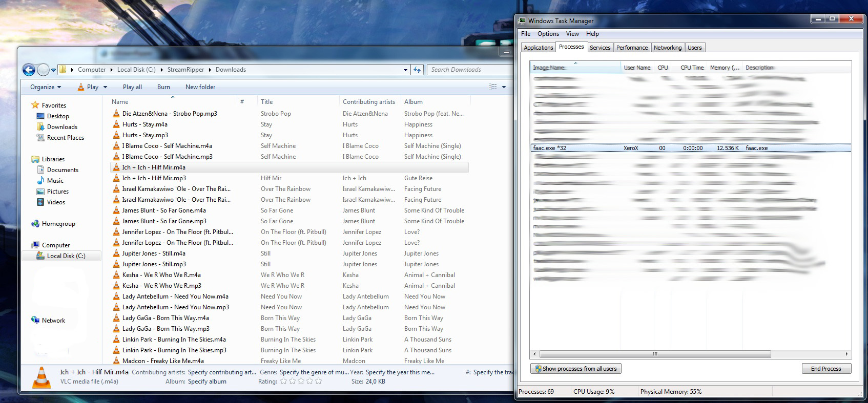Select the faac.exe *32 process row
Image resolution: width=868 pixels, height=403 pixels.
(690, 148)
